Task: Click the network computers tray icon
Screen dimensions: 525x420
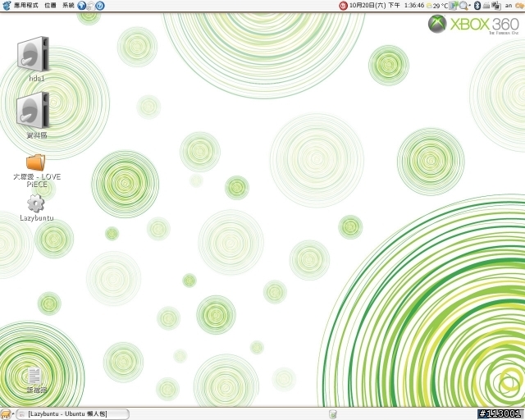Action: tap(496, 6)
